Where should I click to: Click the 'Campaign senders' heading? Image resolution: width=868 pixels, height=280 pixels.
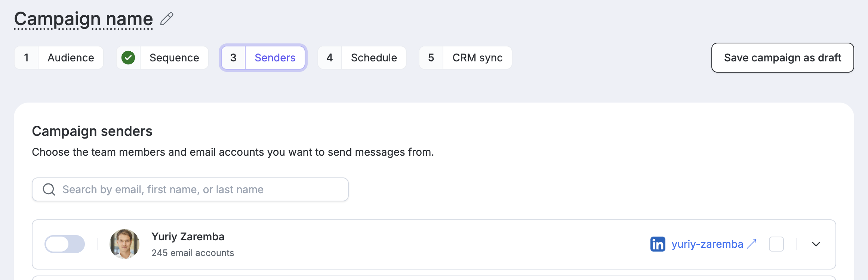[92, 131]
